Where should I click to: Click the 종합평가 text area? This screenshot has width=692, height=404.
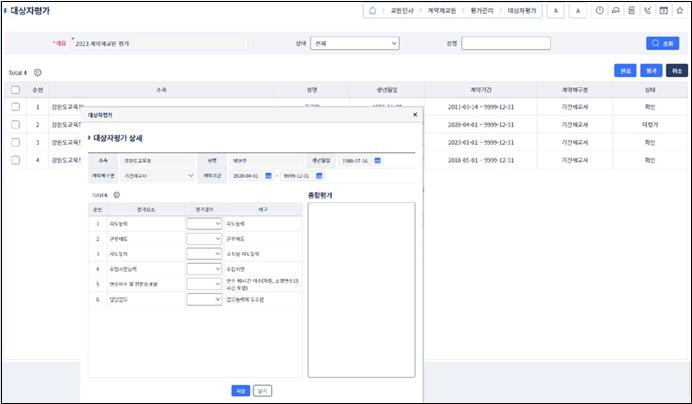tap(361, 290)
